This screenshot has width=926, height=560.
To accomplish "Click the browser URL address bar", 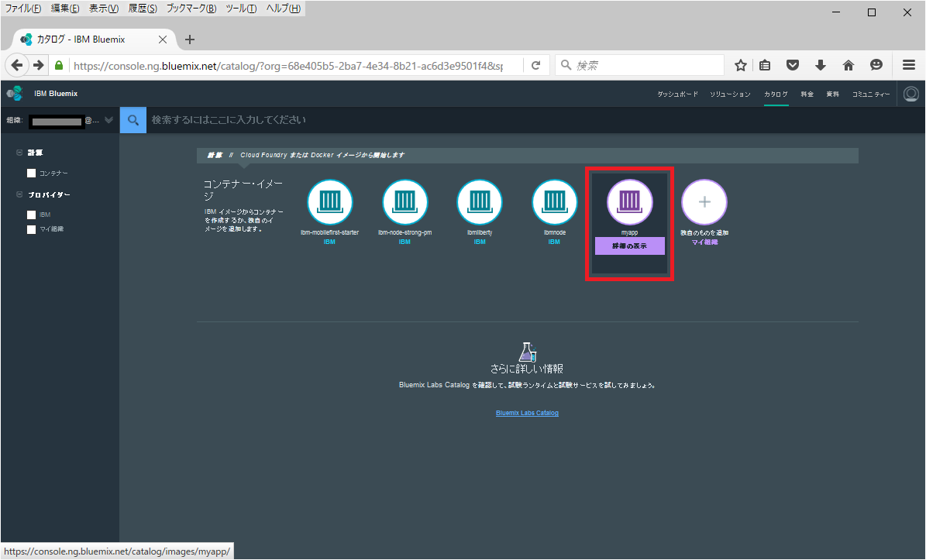I will 288,66.
